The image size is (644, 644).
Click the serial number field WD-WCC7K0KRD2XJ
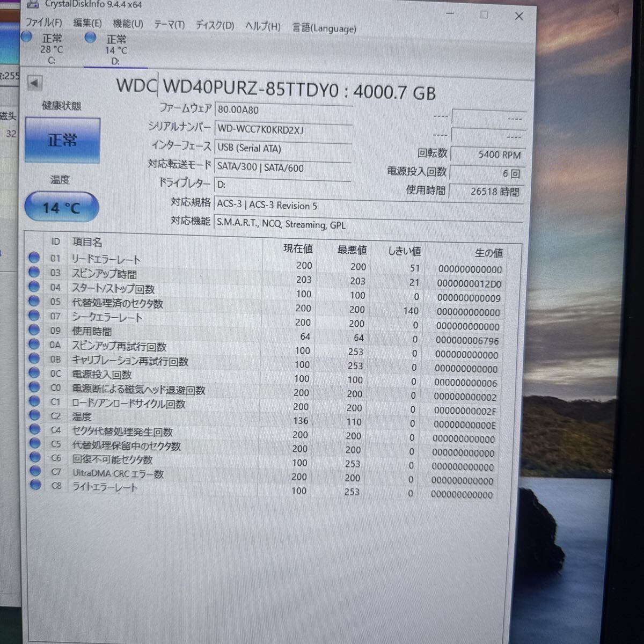(x=283, y=129)
